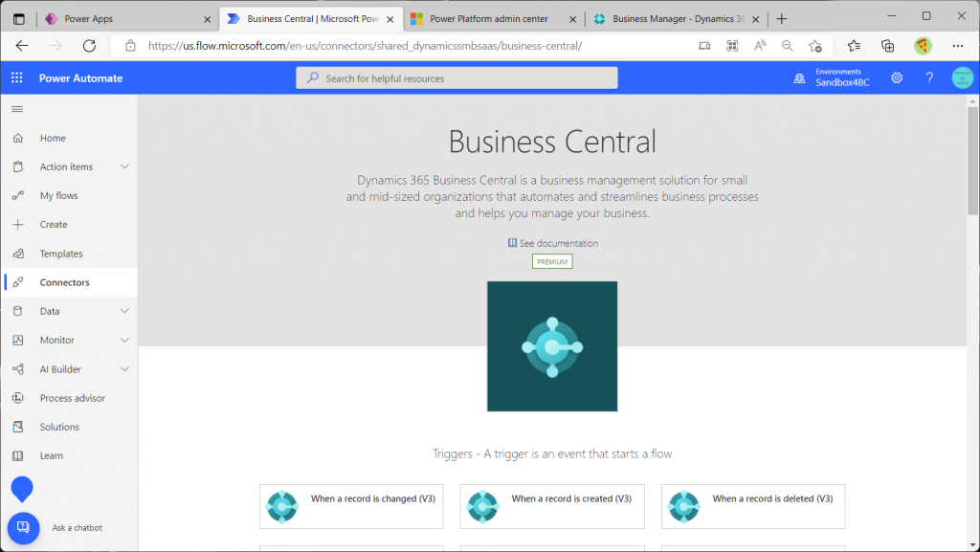Add this page to favorites
Screen dimensions: 980x552
point(815,46)
